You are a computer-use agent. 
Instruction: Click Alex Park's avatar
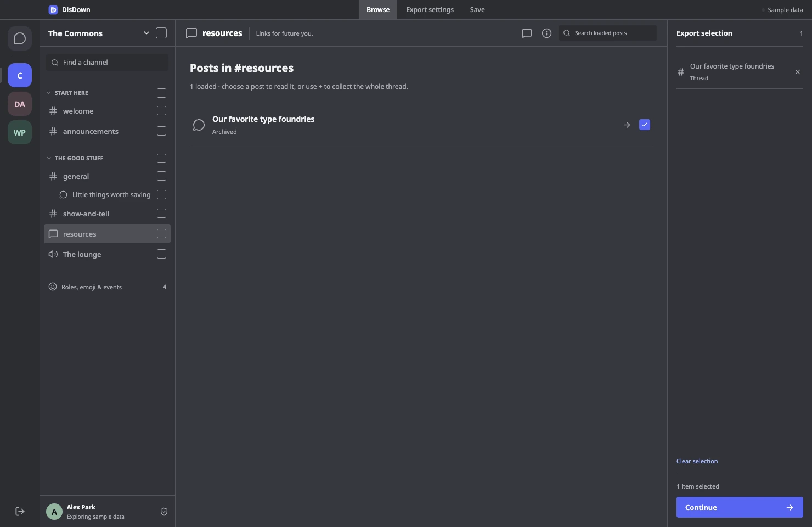pyautogui.click(x=54, y=512)
